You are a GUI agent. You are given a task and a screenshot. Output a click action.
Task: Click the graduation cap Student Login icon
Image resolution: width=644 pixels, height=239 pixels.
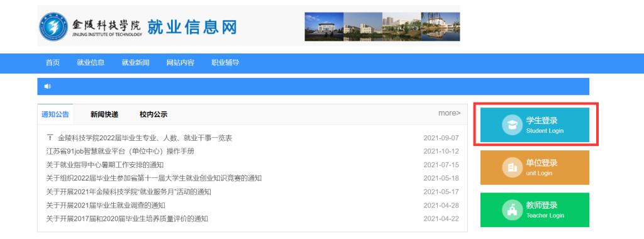[x=512, y=125]
